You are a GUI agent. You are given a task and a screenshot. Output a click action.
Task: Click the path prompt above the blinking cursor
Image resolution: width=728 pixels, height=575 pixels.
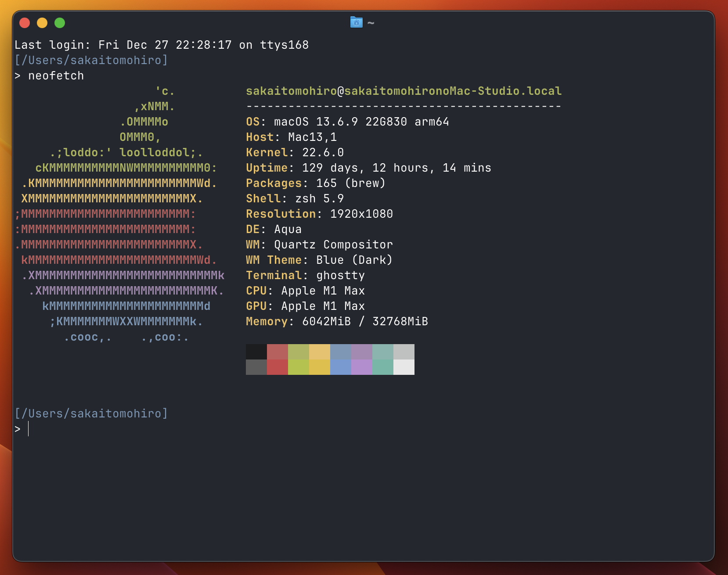91,413
